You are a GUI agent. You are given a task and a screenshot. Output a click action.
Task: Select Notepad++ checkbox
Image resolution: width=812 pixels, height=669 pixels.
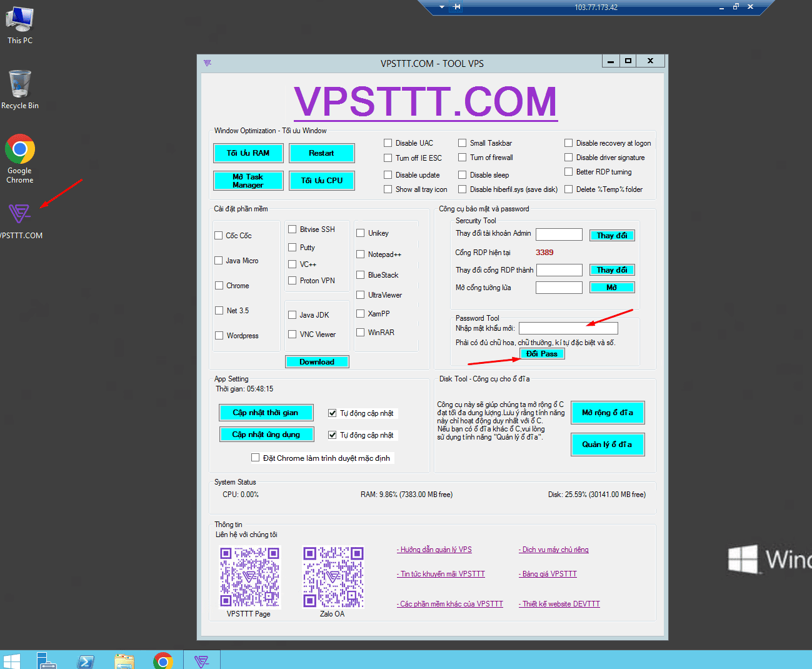click(361, 254)
